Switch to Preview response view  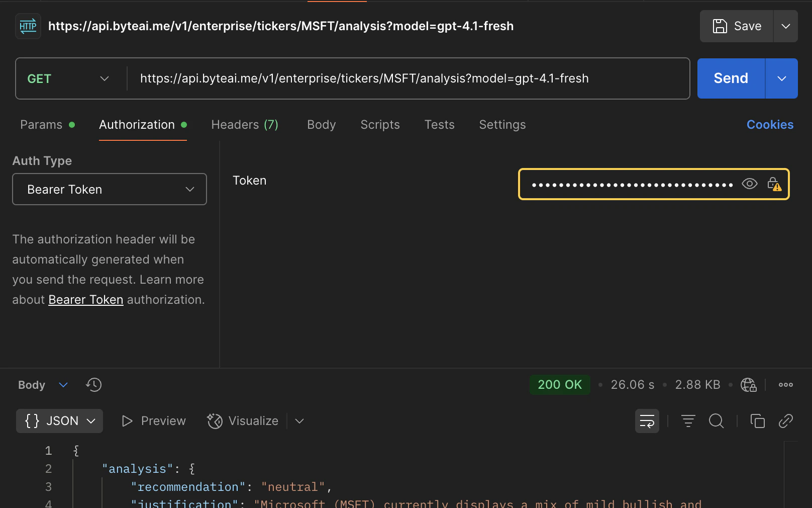[x=154, y=421]
